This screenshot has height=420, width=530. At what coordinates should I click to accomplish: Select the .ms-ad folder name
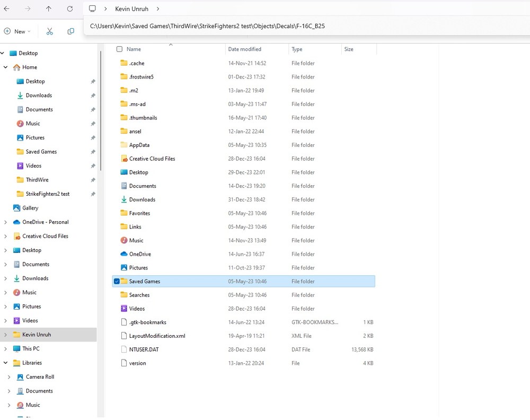137,104
